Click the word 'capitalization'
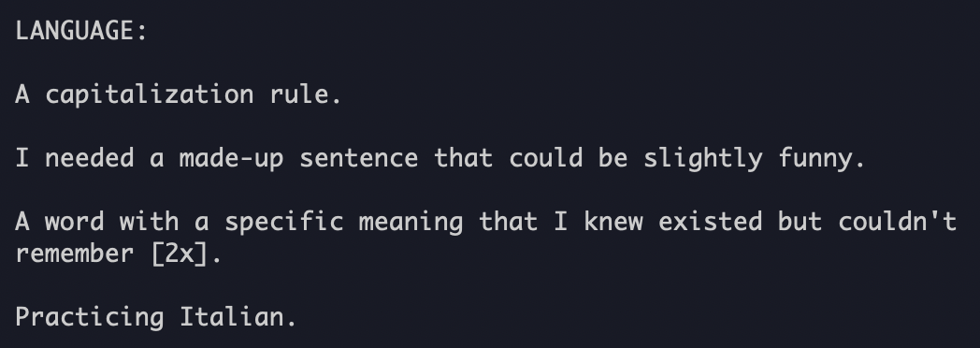Screen dimensions: 980x348 pos(150,95)
